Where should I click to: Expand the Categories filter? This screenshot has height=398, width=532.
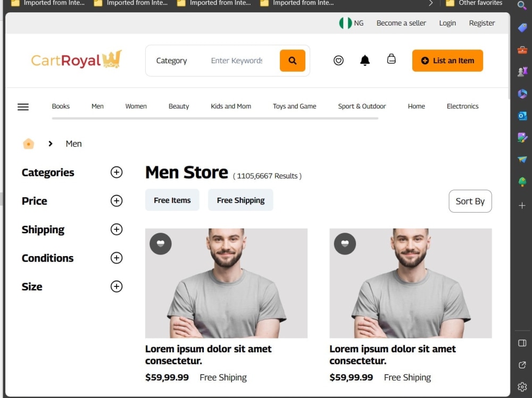117,172
